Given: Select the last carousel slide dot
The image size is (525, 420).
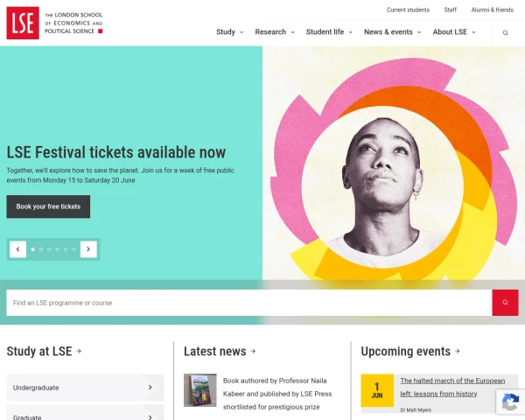Looking at the screenshot, I should point(73,249).
